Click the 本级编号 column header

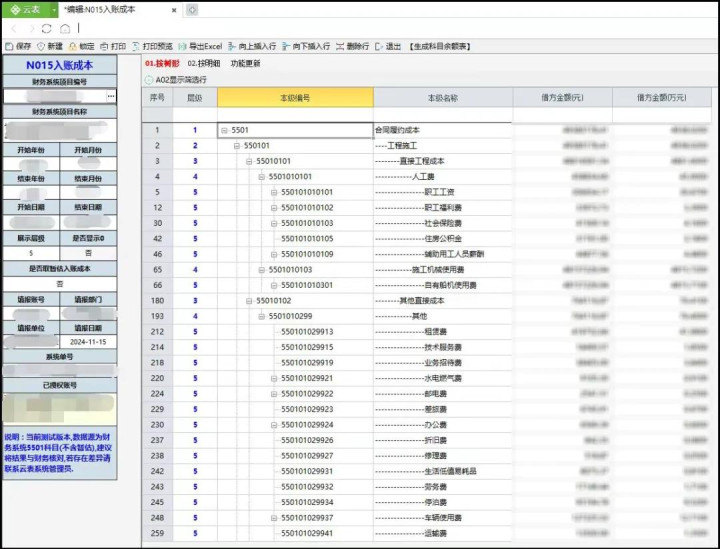pyautogui.click(x=294, y=98)
